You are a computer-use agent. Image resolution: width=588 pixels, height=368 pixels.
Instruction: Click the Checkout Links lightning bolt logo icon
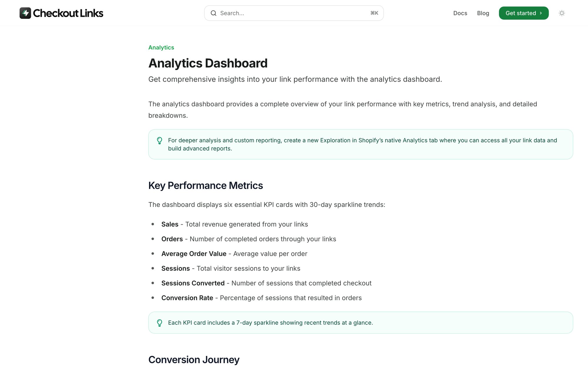[25, 13]
